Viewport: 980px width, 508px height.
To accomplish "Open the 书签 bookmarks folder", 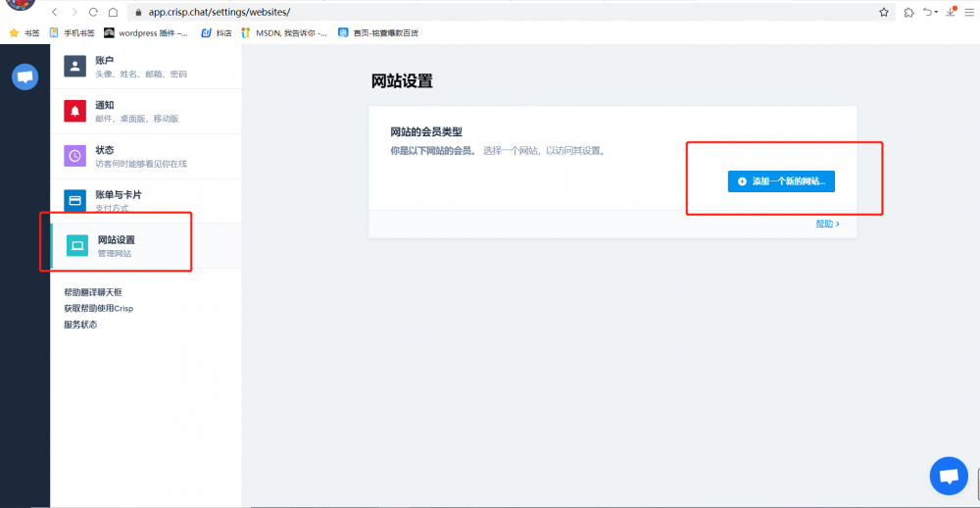I will (x=25, y=33).
